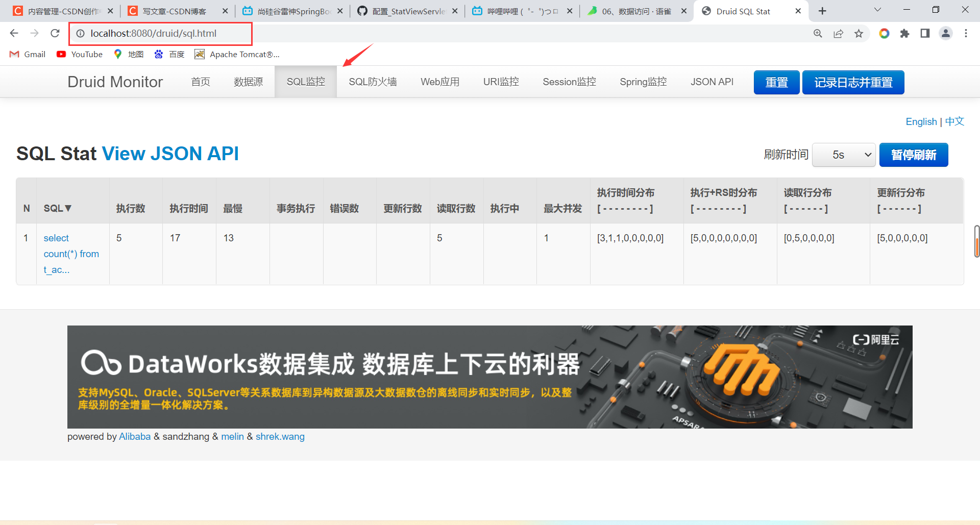Click the share page icon
Image resolution: width=980 pixels, height=525 pixels.
pos(838,33)
